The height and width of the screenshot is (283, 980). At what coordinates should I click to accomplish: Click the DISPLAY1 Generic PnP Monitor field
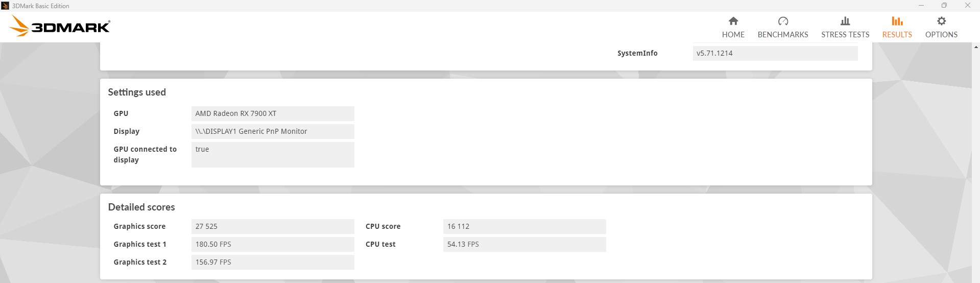tap(273, 131)
